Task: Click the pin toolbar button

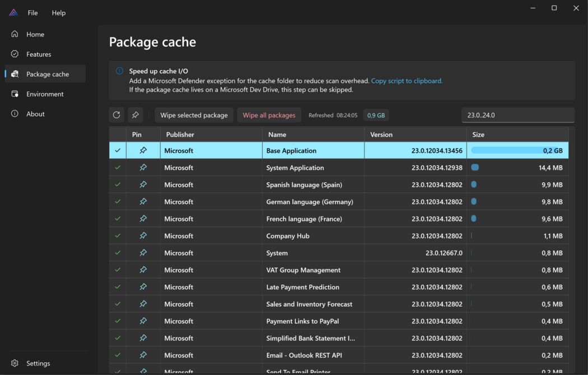Action: pos(136,115)
